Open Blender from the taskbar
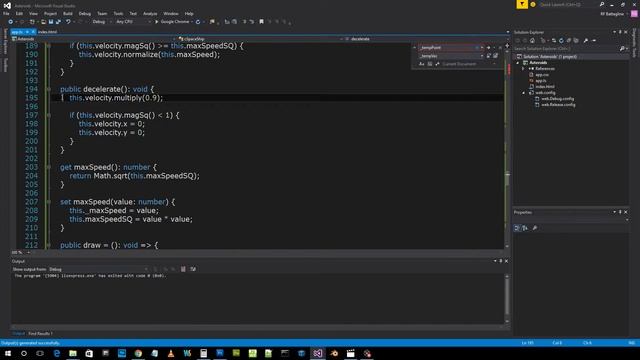Image resolution: width=640 pixels, height=360 pixels. [x=334, y=353]
